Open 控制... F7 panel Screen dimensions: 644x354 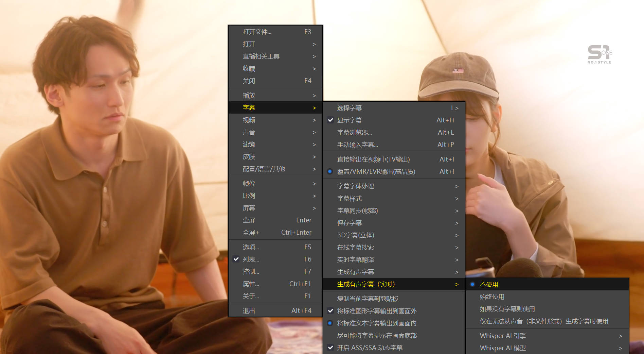coord(275,272)
